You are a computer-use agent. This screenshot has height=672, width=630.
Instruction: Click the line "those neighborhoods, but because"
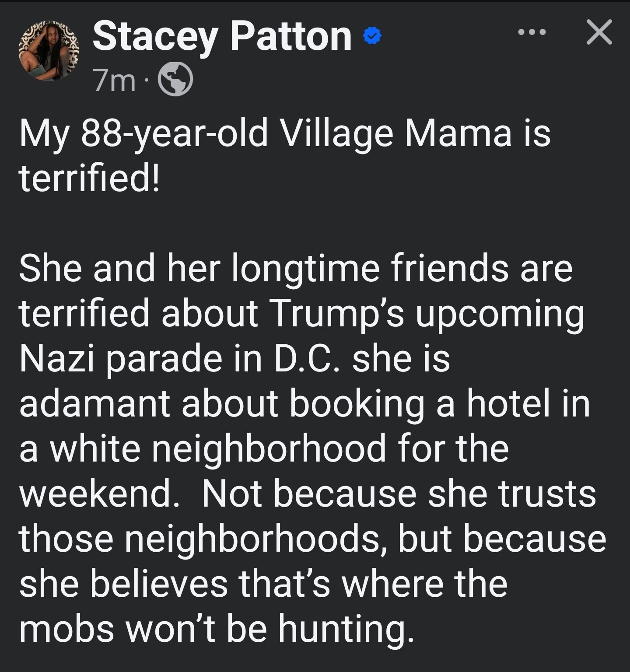click(x=313, y=539)
